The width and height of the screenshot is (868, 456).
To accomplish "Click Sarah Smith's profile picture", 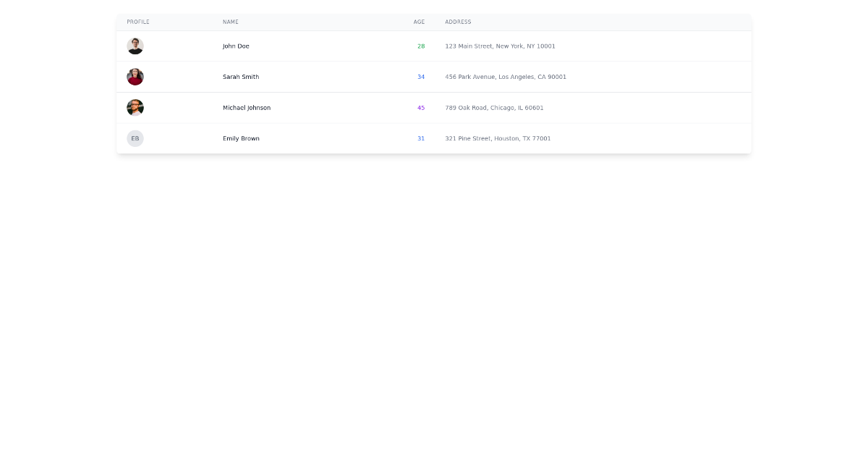I will pos(135,76).
